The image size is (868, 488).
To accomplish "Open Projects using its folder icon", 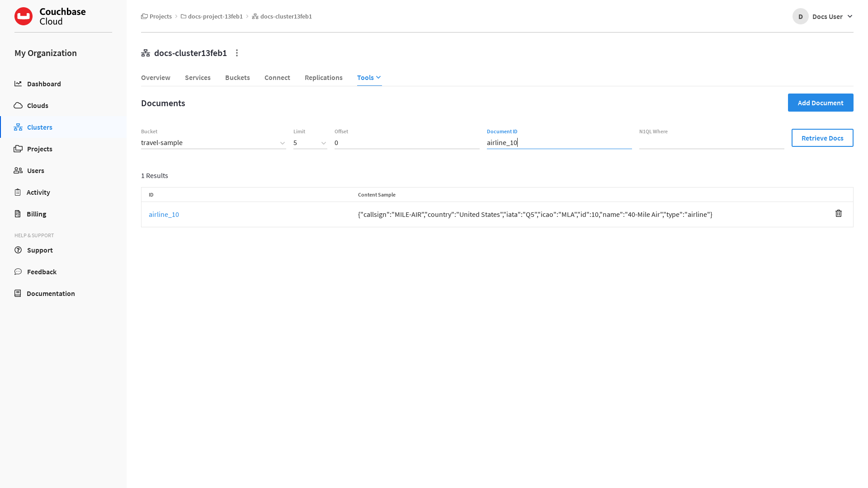I will point(18,149).
